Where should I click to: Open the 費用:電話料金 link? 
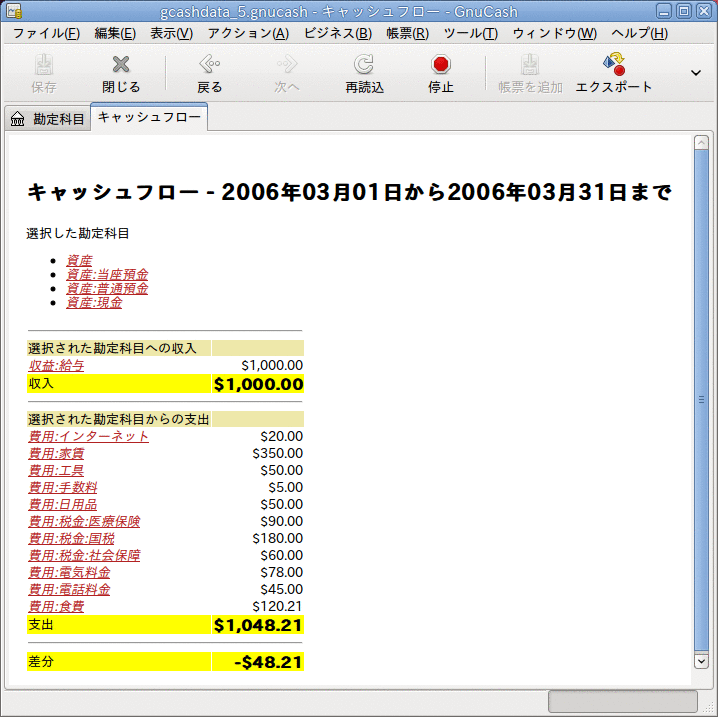[x=70, y=589]
